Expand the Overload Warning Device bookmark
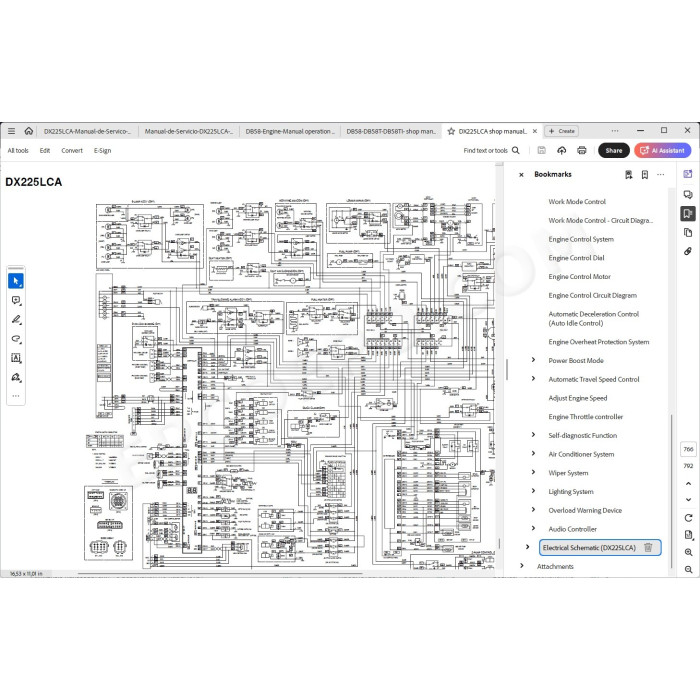 pyautogui.click(x=533, y=510)
